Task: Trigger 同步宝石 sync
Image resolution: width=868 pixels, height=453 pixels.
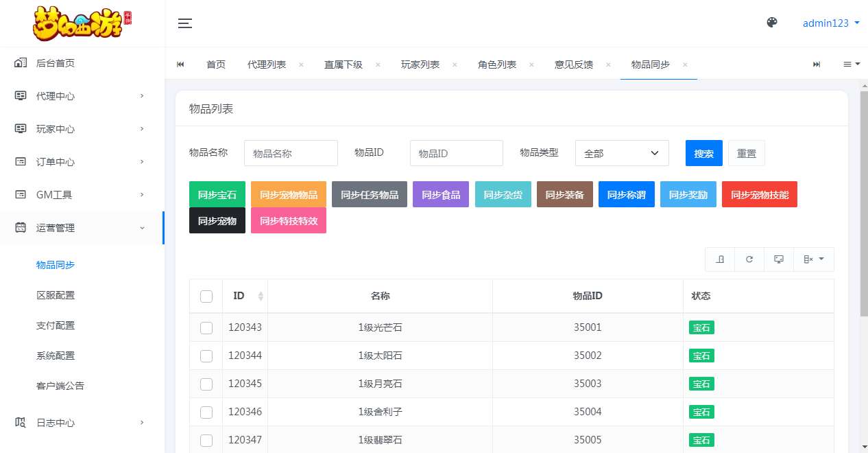Action: click(217, 194)
